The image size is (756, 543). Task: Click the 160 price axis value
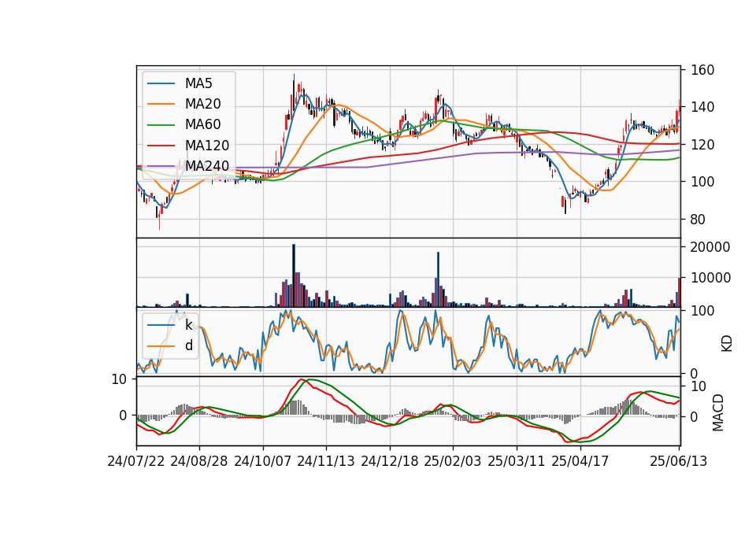pos(702,70)
